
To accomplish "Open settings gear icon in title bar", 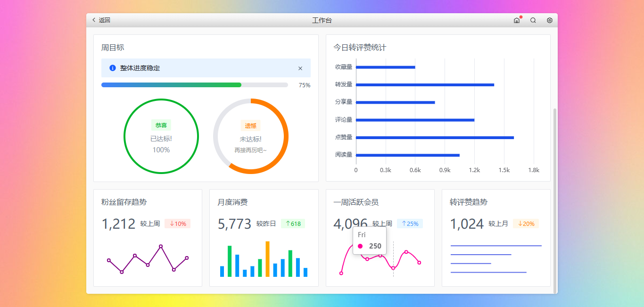I will tap(549, 20).
